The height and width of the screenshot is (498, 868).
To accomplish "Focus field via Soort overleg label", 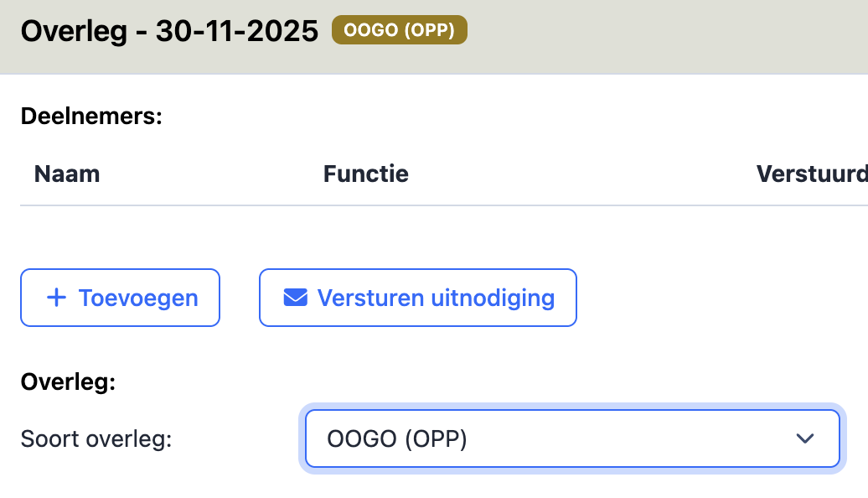I will click(x=96, y=438).
